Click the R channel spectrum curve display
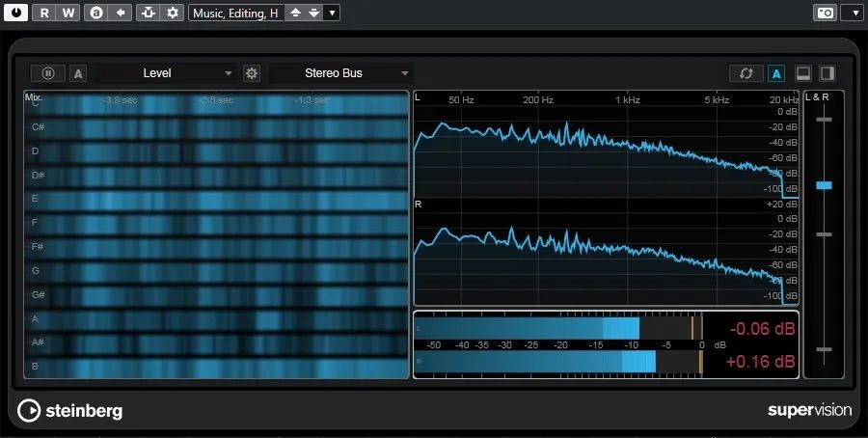 point(607,252)
